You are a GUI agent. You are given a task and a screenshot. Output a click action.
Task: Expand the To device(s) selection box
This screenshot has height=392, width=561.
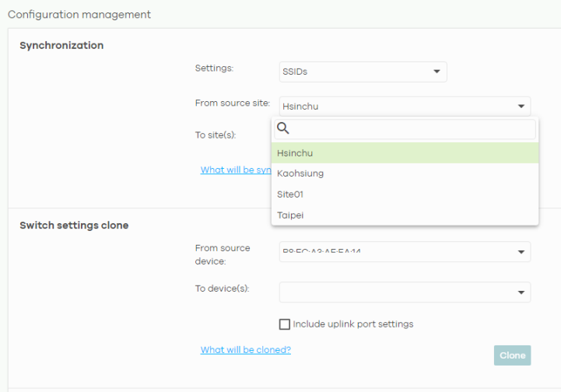[397, 292]
